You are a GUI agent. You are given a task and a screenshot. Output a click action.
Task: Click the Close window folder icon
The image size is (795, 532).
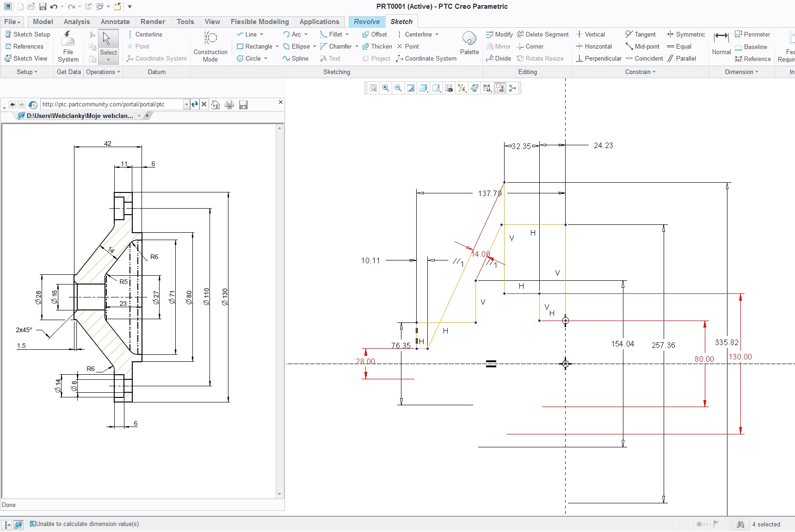pyautogui.click(x=117, y=6)
